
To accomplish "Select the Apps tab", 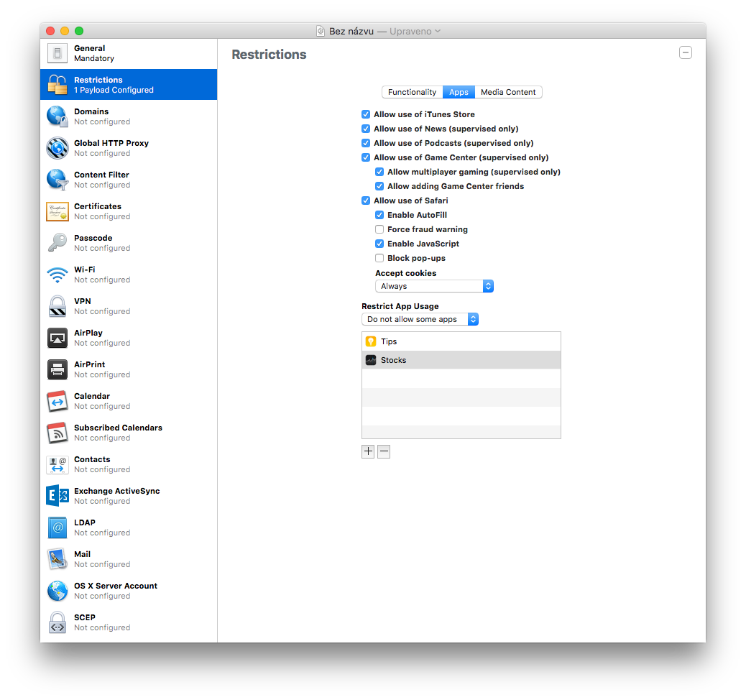I will coord(459,92).
